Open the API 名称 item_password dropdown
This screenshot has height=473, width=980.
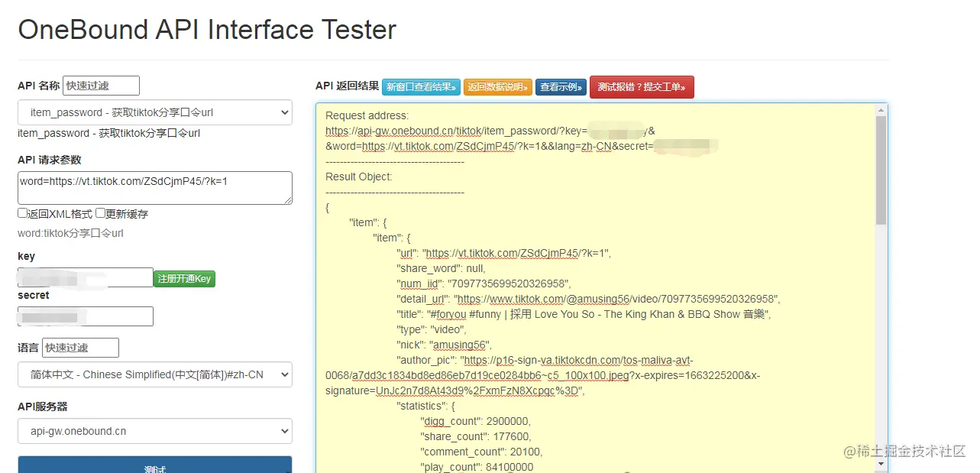pyautogui.click(x=155, y=112)
